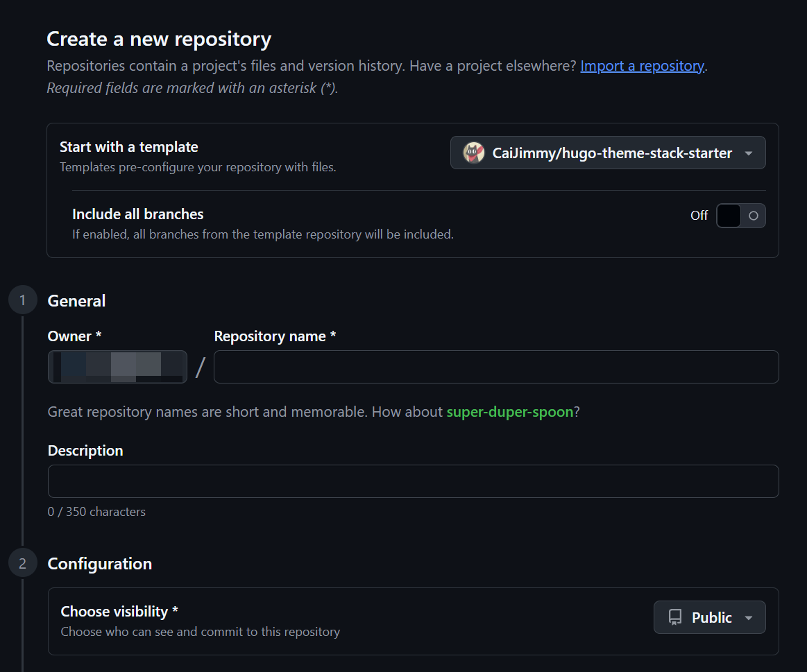Click the caret icon on the Public visibility button
This screenshot has height=672, width=807.
pos(749,617)
